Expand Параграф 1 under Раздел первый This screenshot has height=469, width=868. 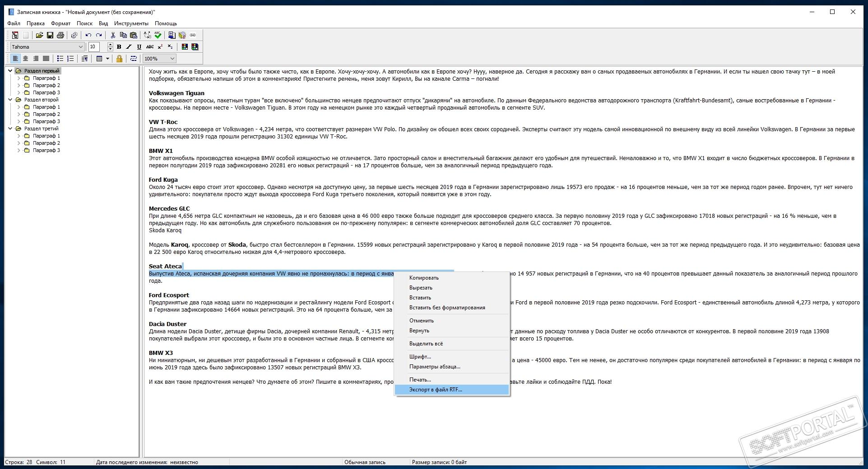tap(19, 78)
